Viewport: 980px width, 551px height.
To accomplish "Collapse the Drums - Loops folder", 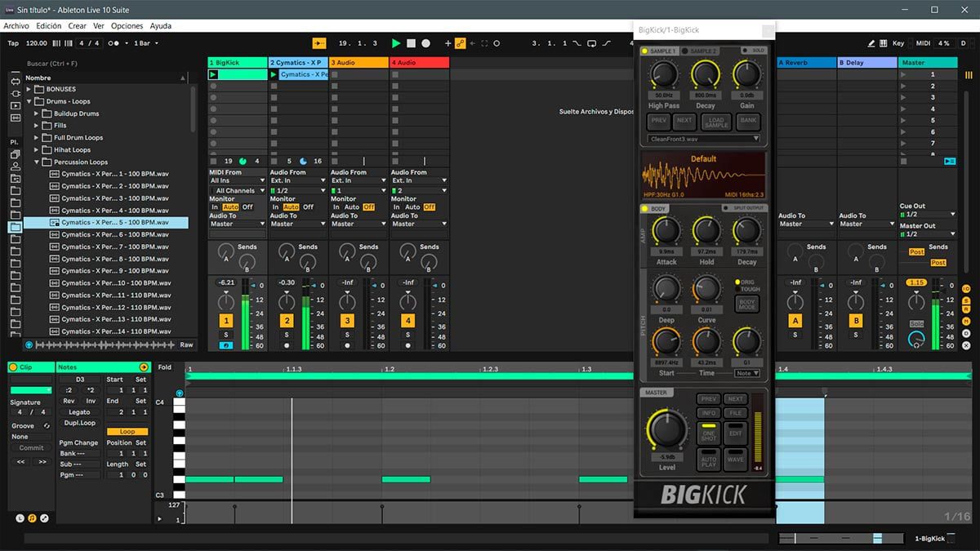I will coord(29,101).
